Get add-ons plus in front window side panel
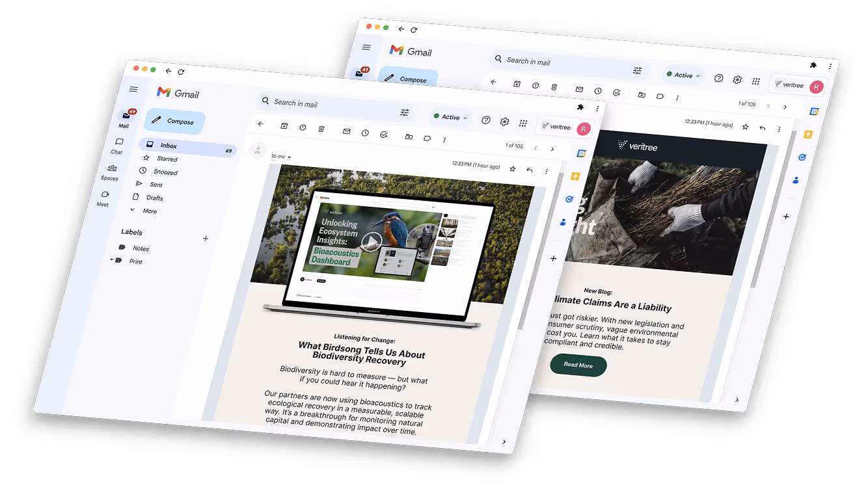The height and width of the screenshot is (487, 868). point(554,258)
